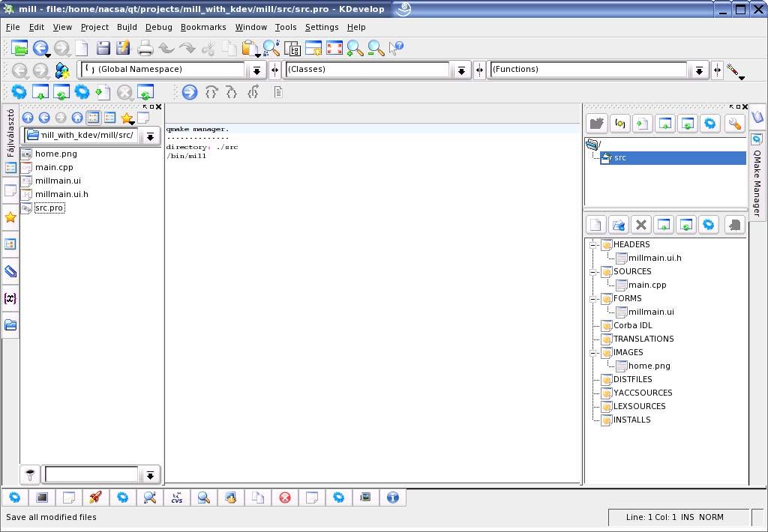768x532 pixels.
Task: Click the paperclip icon in left sidebar
Action: 10,271
